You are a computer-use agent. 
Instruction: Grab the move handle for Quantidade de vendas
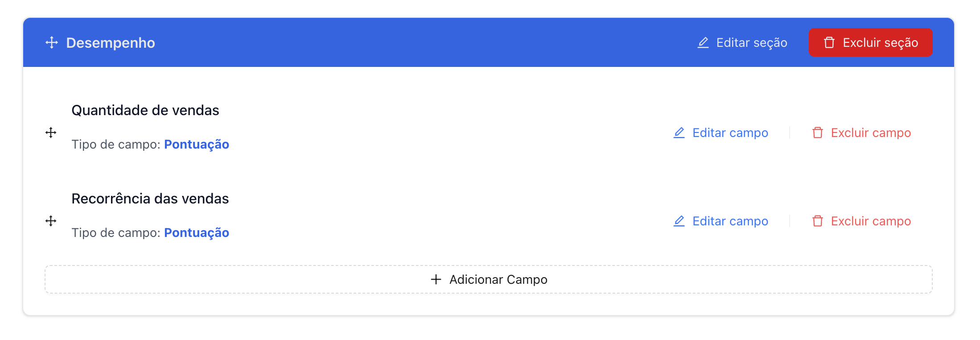pyautogui.click(x=51, y=133)
